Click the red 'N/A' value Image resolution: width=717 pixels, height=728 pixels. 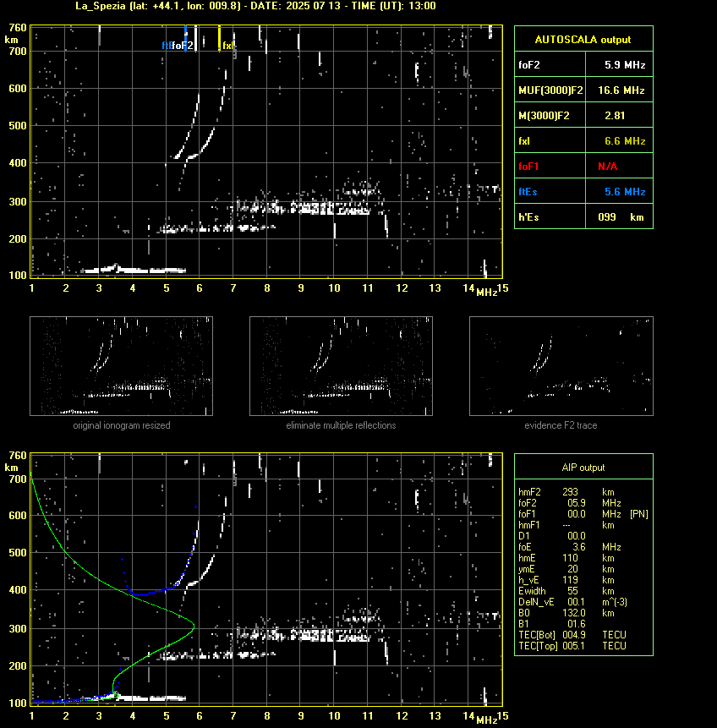608,167
